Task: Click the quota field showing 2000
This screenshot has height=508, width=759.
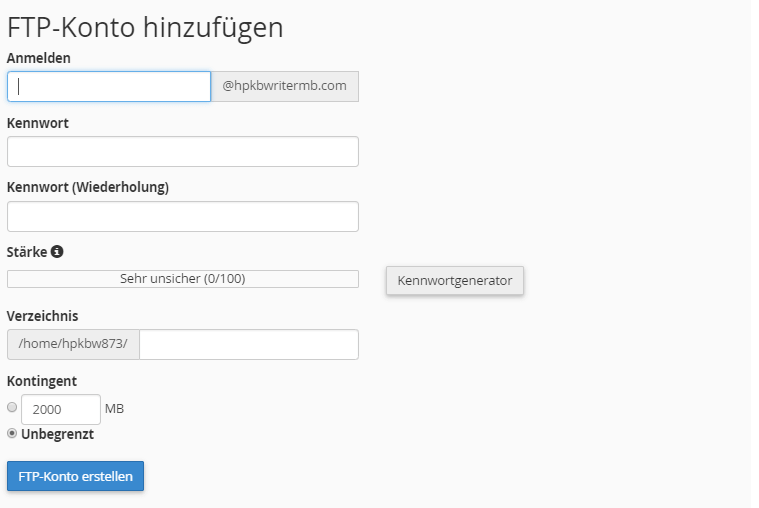Action: [x=61, y=409]
